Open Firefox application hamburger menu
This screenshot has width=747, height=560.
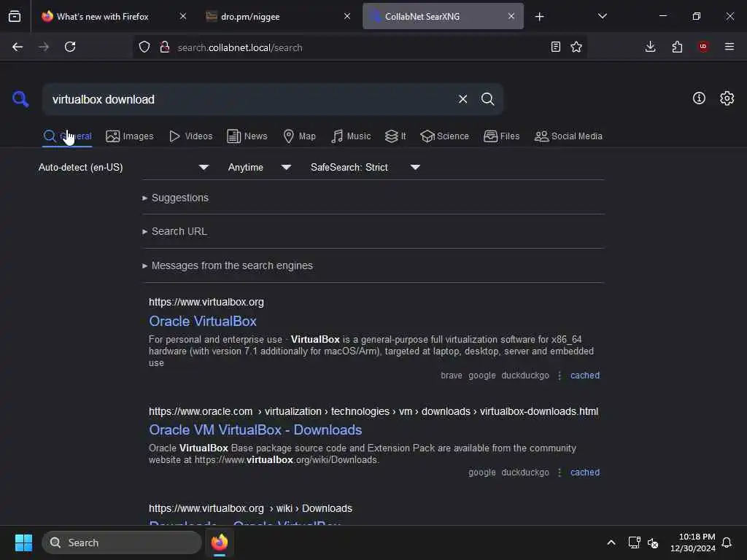[x=729, y=47]
